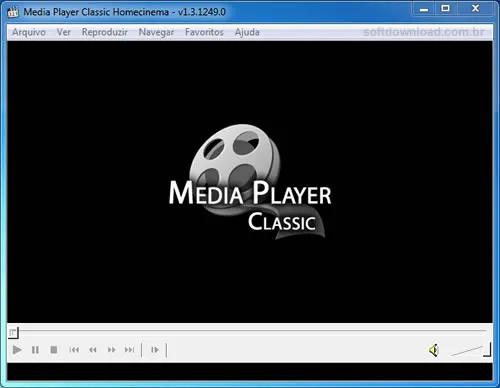Click the Stop button

tap(54, 350)
